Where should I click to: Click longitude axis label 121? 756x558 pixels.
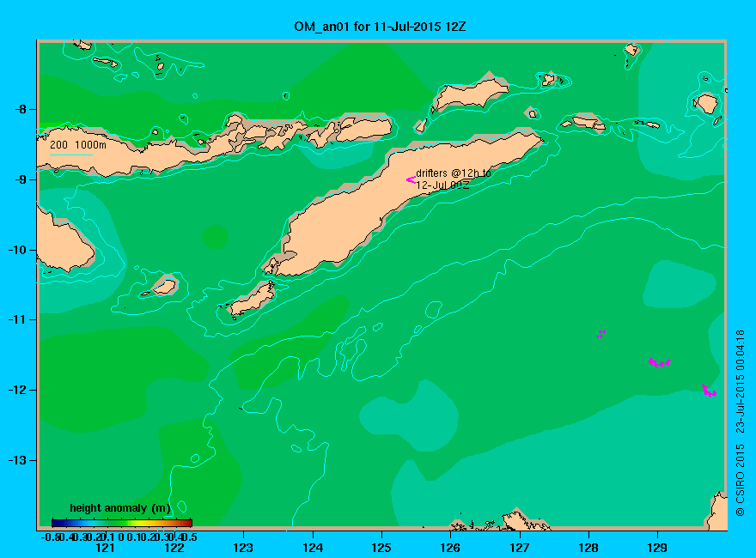105,548
